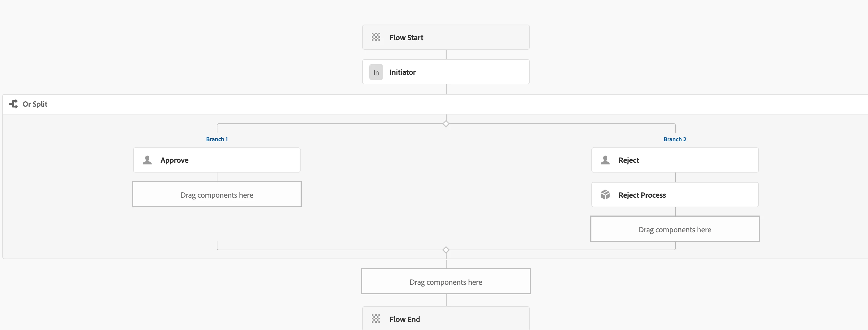Click the Initiator 'In' badge icon
This screenshot has height=330, width=868.
point(376,72)
